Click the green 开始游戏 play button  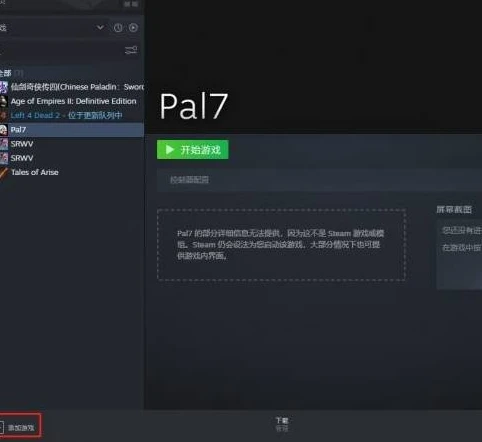tap(193, 150)
